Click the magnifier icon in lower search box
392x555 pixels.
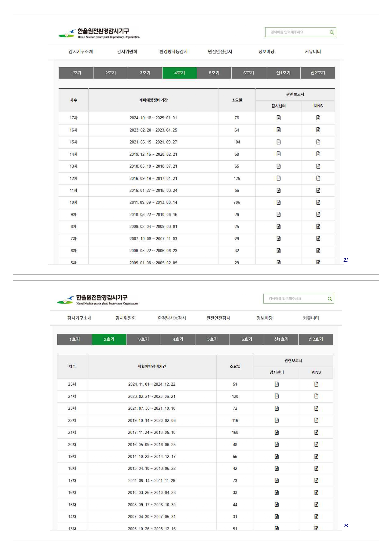coord(330,299)
